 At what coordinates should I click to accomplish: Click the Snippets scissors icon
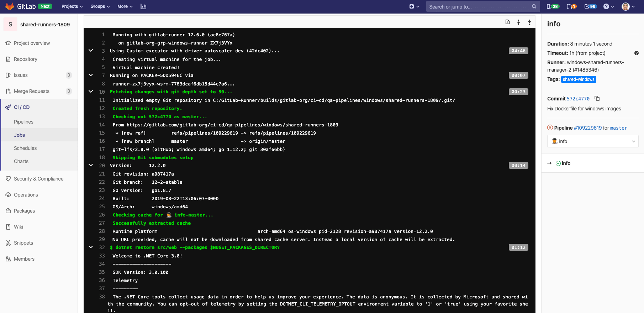click(8, 243)
